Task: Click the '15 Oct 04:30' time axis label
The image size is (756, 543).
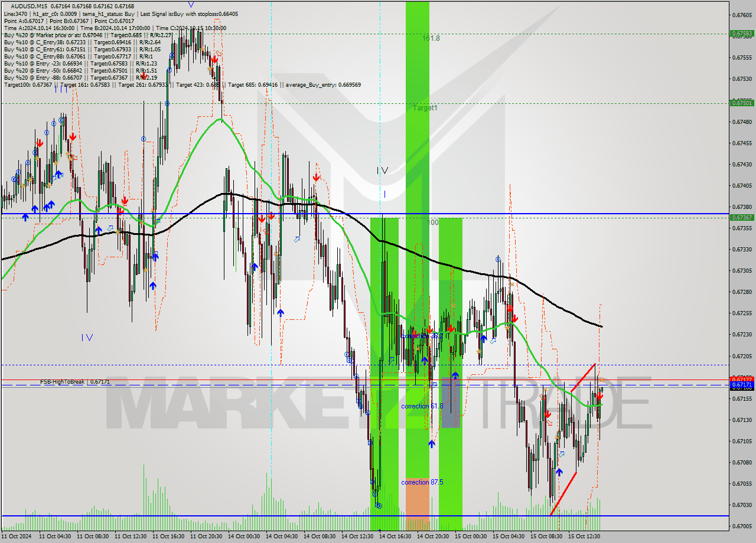Action: (x=508, y=537)
